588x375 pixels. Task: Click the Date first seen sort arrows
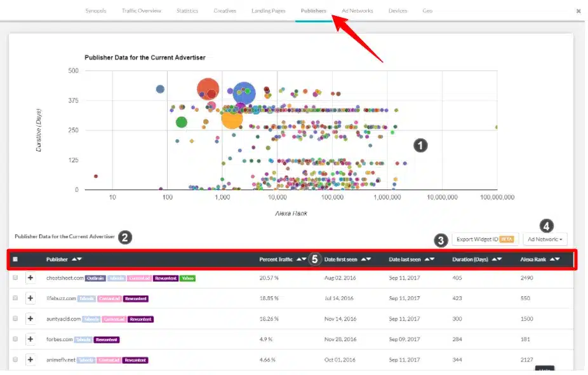[366, 259]
